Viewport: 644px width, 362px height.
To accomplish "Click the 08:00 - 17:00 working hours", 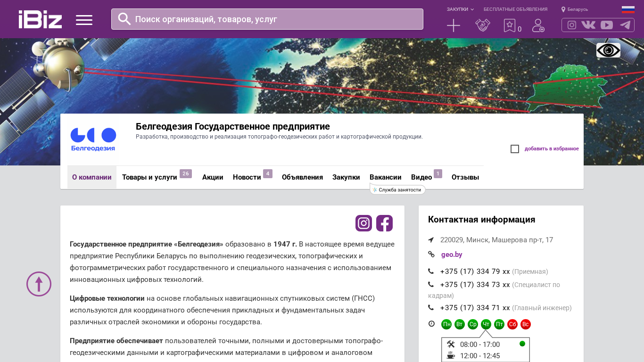I will click(x=480, y=345).
